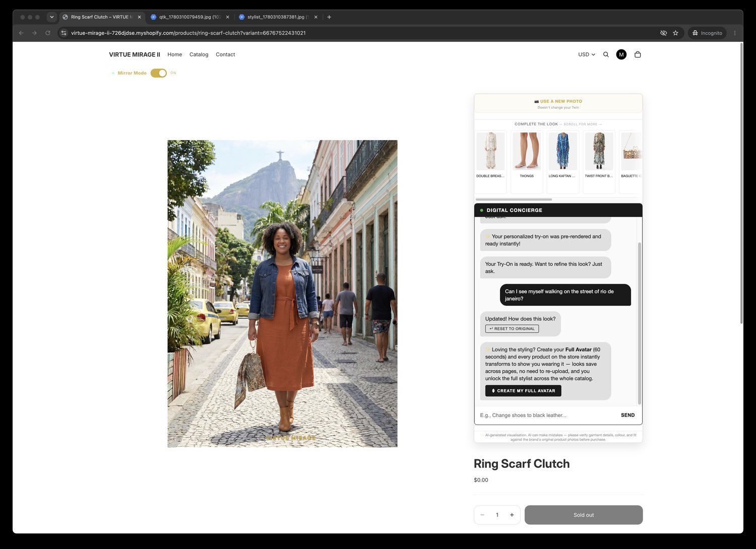Expand the tab search dropdown arrow

tap(51, 17)
